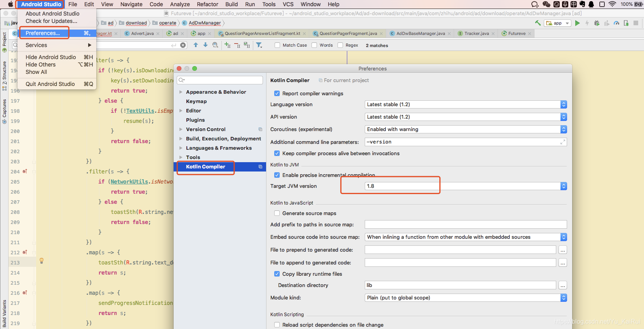Click the Run with Coverage icon
This screenshot has height=329, width=644.
pyautogui.click(x=607, y=23)
